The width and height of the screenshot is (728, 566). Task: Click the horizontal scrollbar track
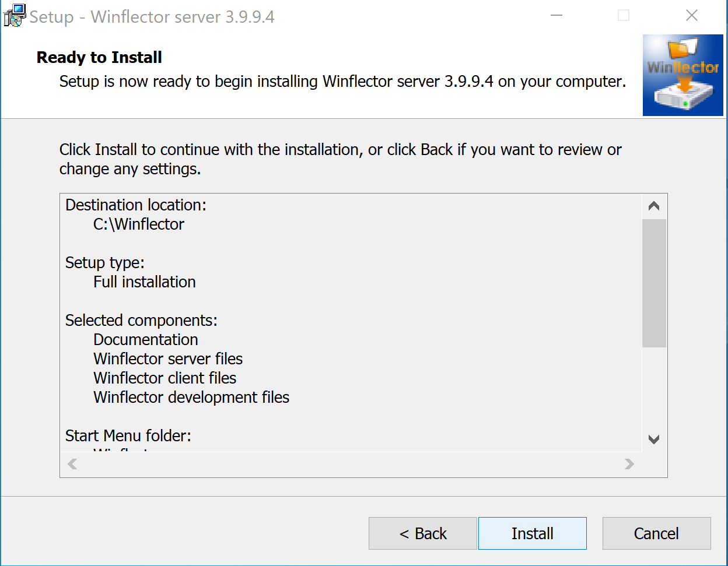350,464
